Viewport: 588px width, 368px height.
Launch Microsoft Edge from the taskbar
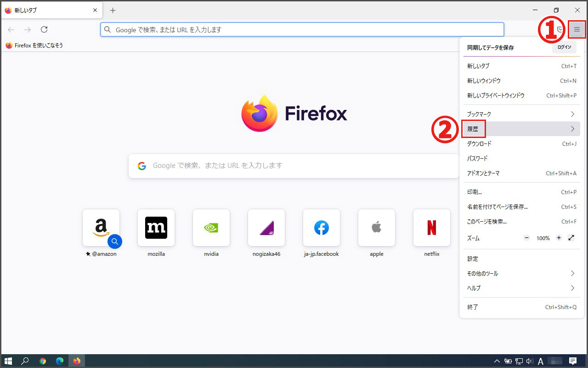tap(60, 361)
